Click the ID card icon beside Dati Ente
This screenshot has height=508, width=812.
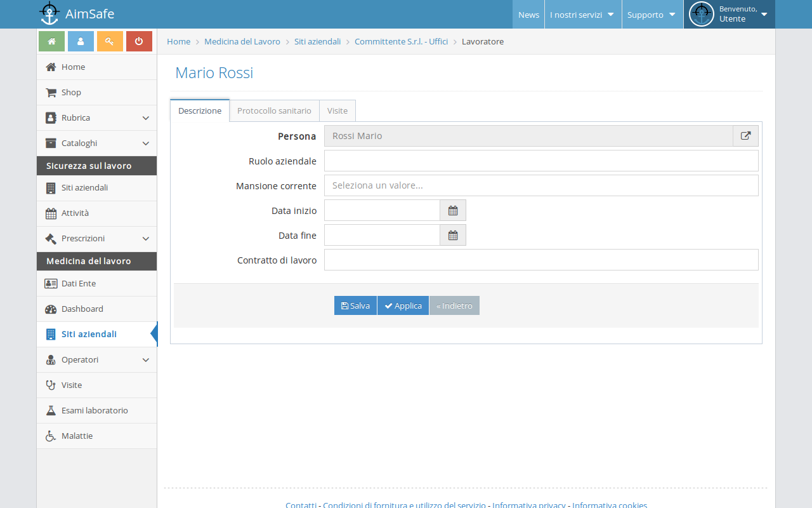(51, 283)
